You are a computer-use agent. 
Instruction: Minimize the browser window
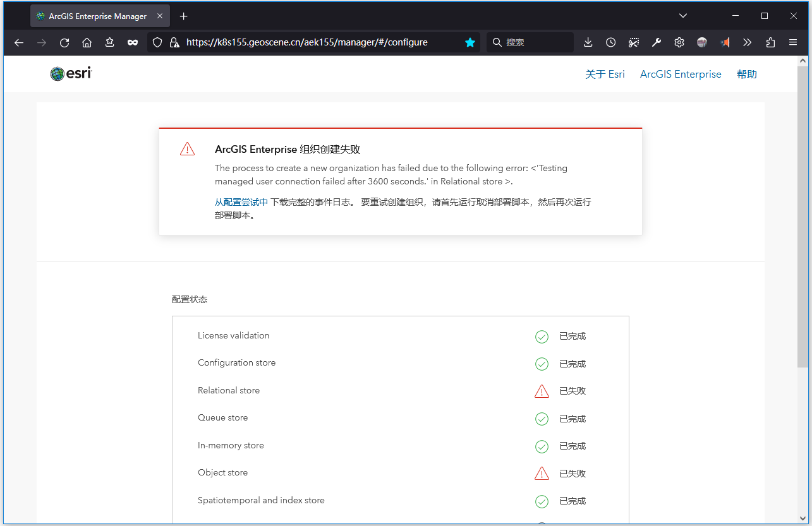pyautogui.click(x=736, y=16)
